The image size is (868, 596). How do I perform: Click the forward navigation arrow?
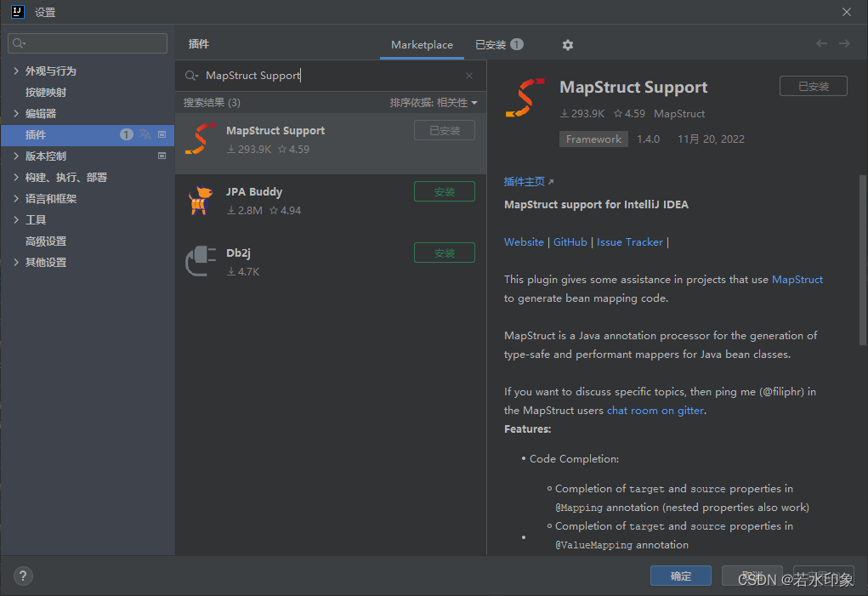844,43
